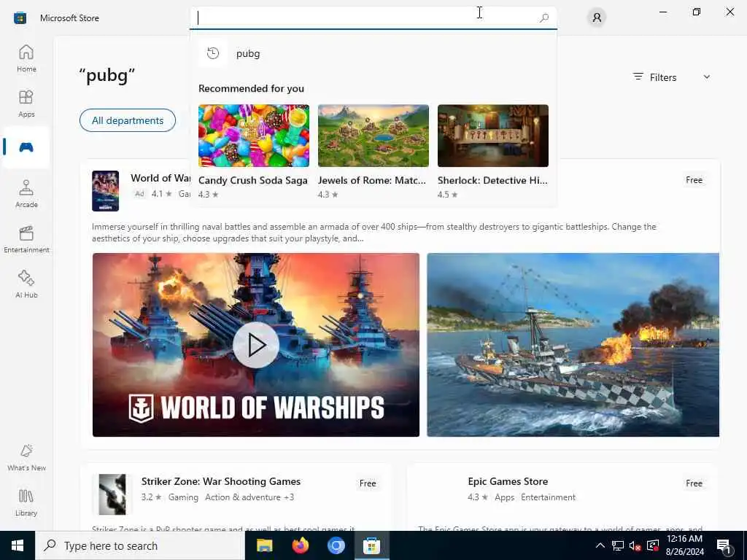Click Candy Crush Soda Saga title

pos(253,181)
